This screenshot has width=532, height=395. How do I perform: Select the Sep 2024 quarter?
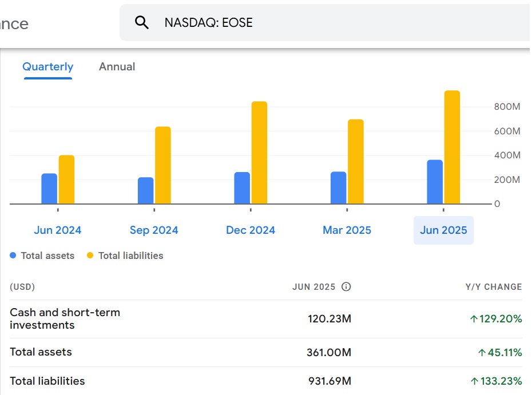point(154,230)
